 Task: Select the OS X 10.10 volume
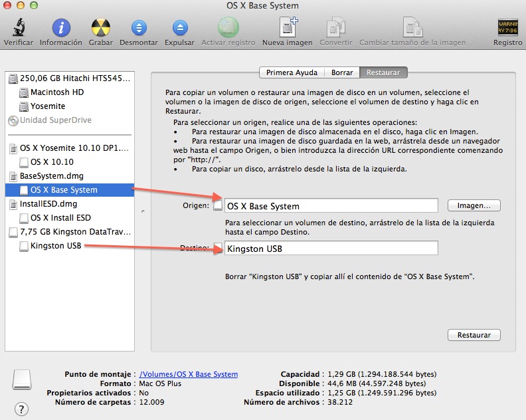coord(70,162)
